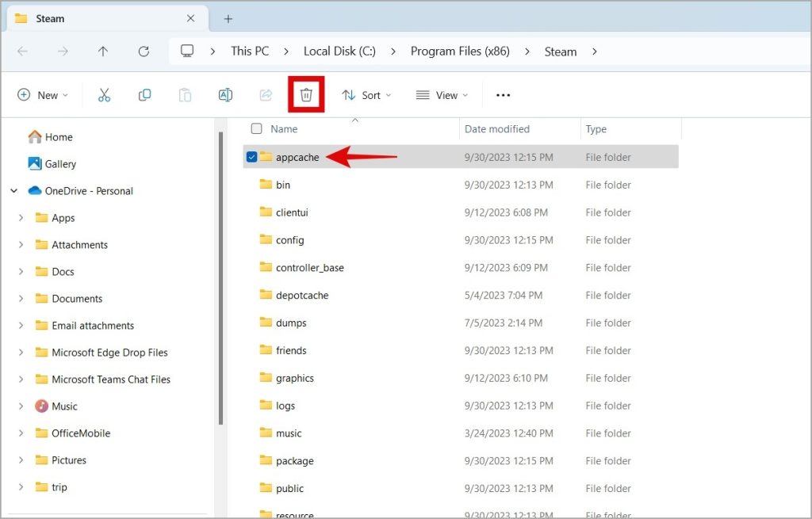Image resolution: width=812 pixels, height=519 pixels.
Task: Open the View dropdown menu
Action: click(442, 95)
